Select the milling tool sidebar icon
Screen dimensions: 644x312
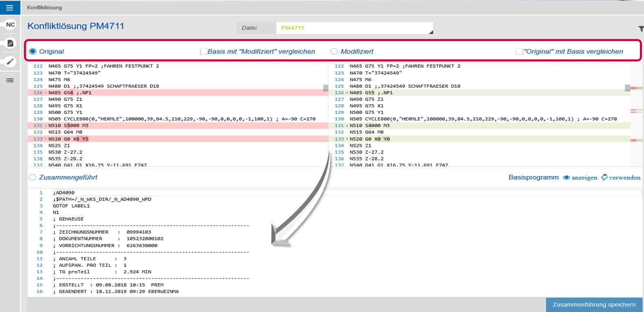pyautogui.click(x=10, y=62)
